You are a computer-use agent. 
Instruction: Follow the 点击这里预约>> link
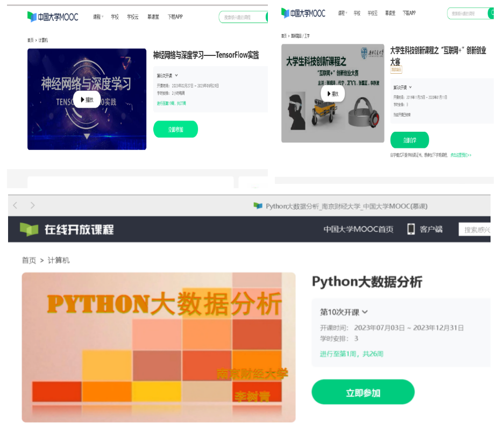[x=461, y=155]
